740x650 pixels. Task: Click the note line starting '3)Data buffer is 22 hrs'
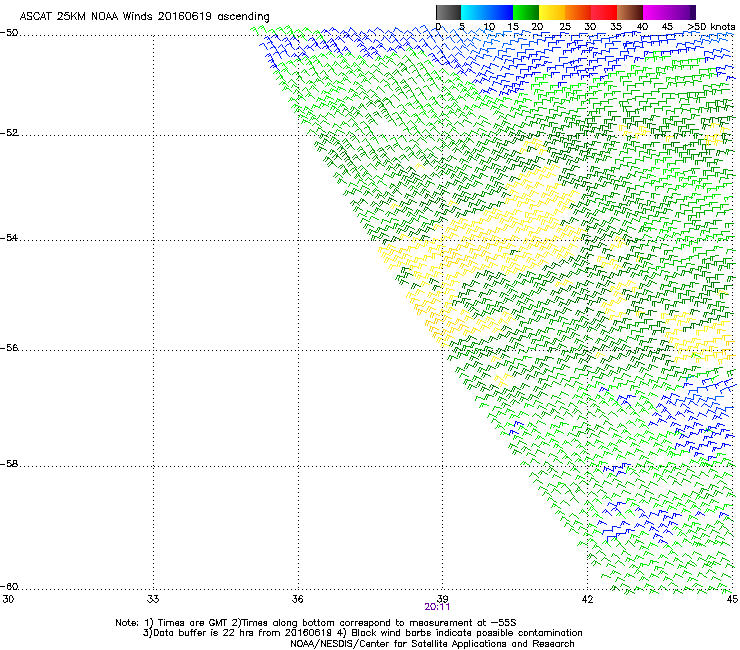click(x=362, y=633)
